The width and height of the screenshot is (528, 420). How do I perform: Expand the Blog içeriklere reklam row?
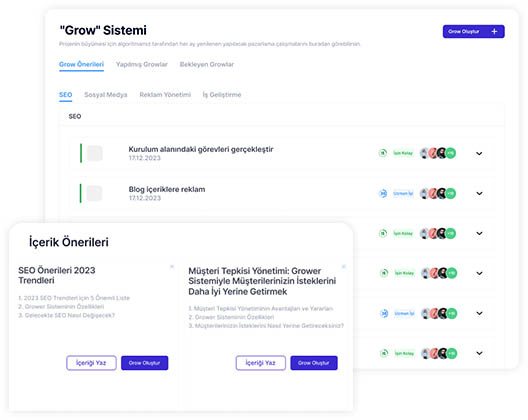point(479,193)
